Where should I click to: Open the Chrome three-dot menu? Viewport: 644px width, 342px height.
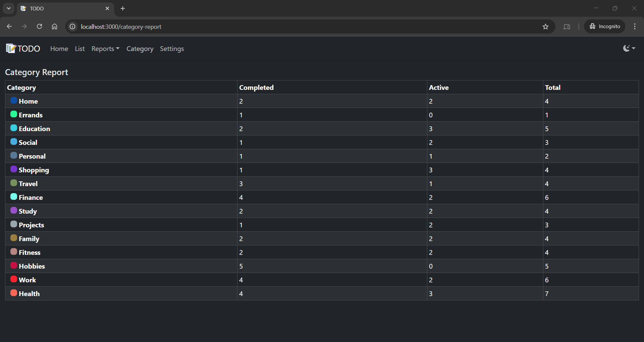click(x=635, y=26)
